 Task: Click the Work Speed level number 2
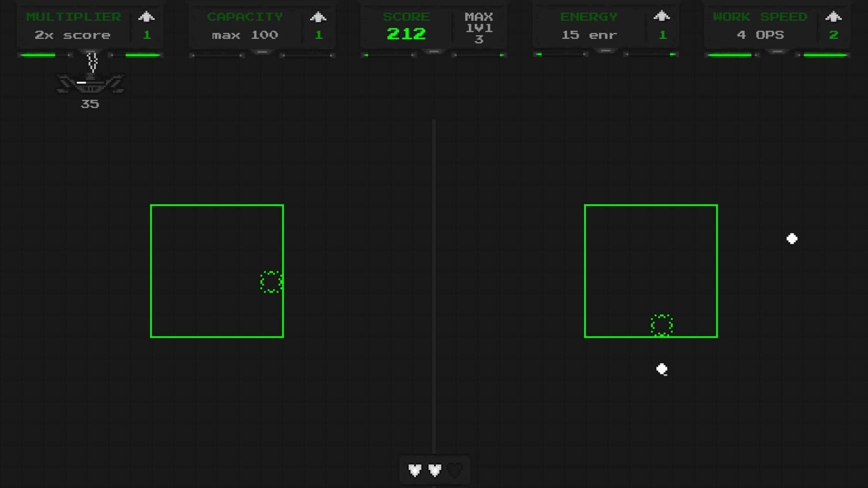click(x=834, y=35)
